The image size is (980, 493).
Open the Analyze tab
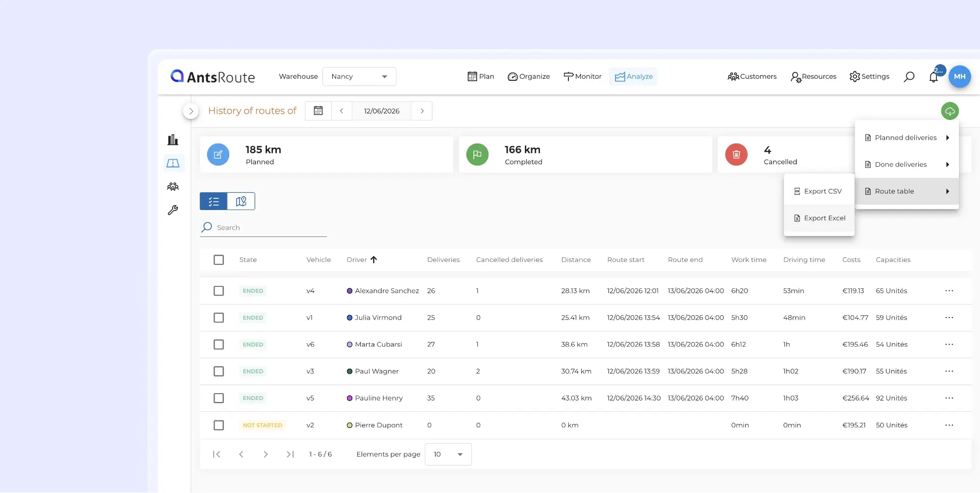coord(633,76)
